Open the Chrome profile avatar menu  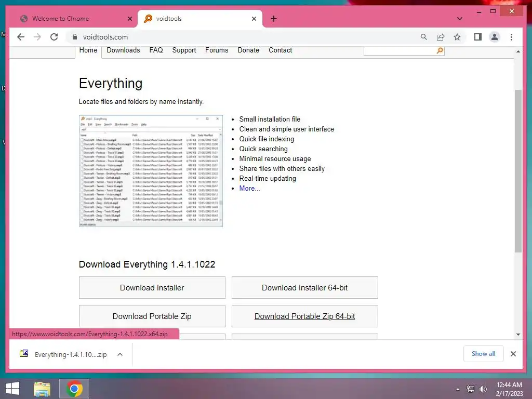495,37
